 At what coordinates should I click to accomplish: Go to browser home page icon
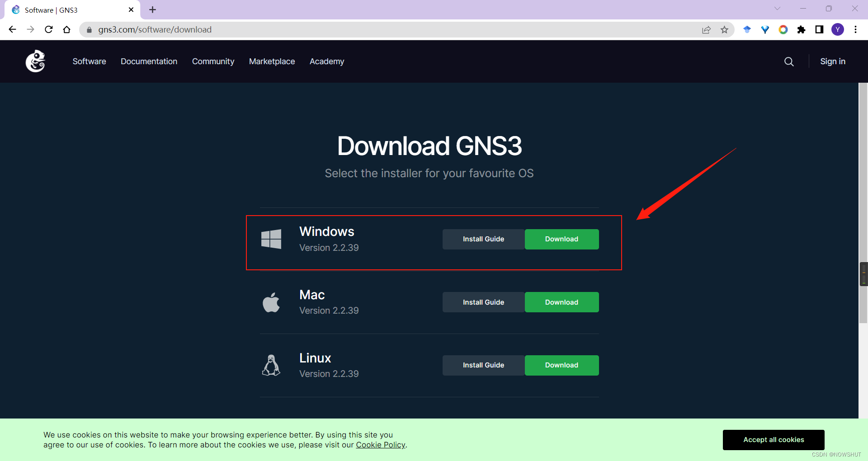(x=67, y=29)
